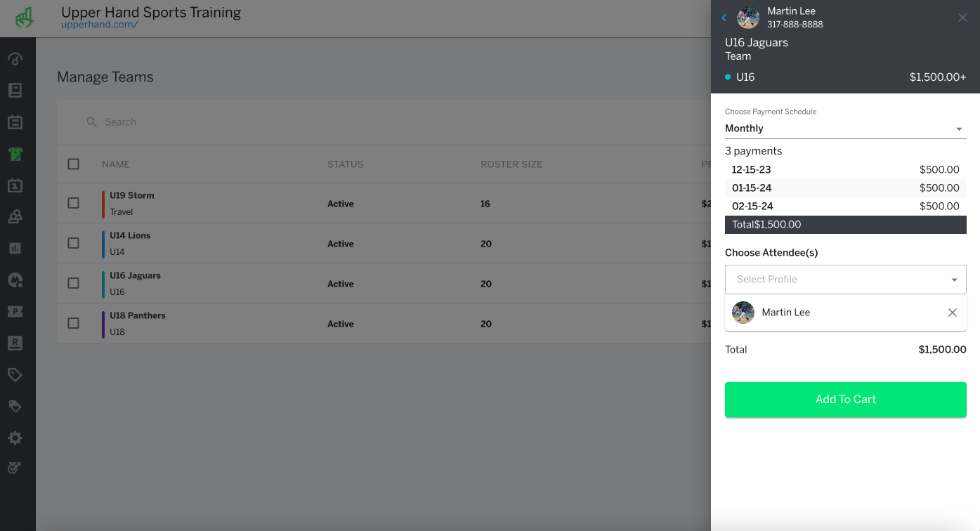Open the settings gear icon in sidebar

click(15, 438)
